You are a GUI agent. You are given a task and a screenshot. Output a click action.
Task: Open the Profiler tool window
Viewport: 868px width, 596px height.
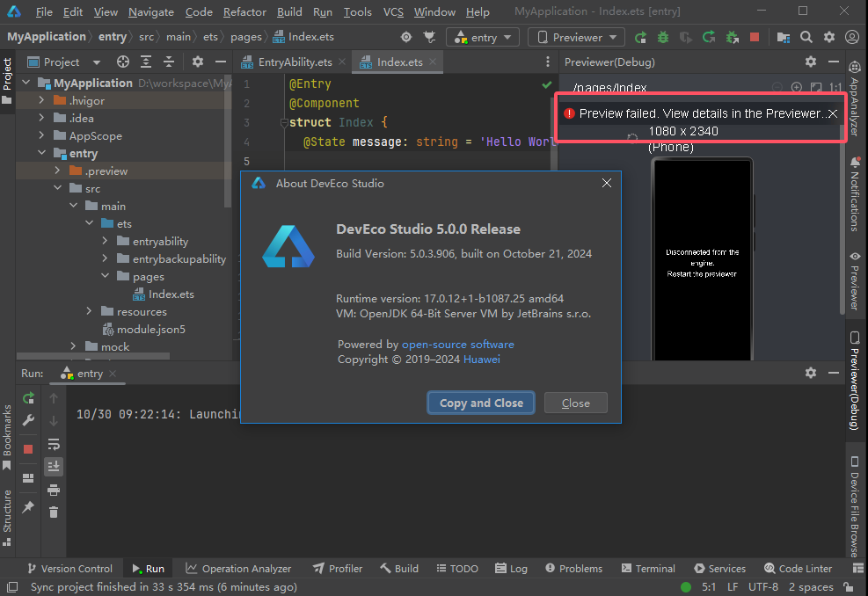[337, 569]
